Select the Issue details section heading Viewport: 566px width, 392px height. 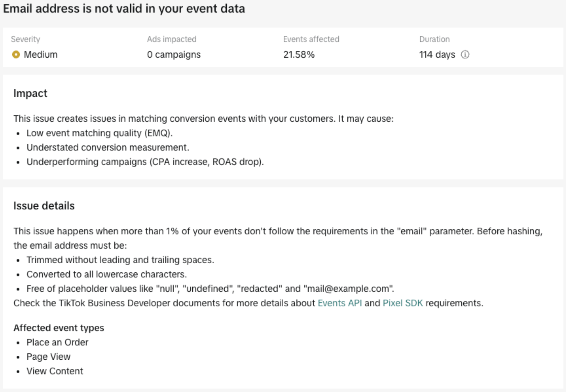(x=43, y=206)
